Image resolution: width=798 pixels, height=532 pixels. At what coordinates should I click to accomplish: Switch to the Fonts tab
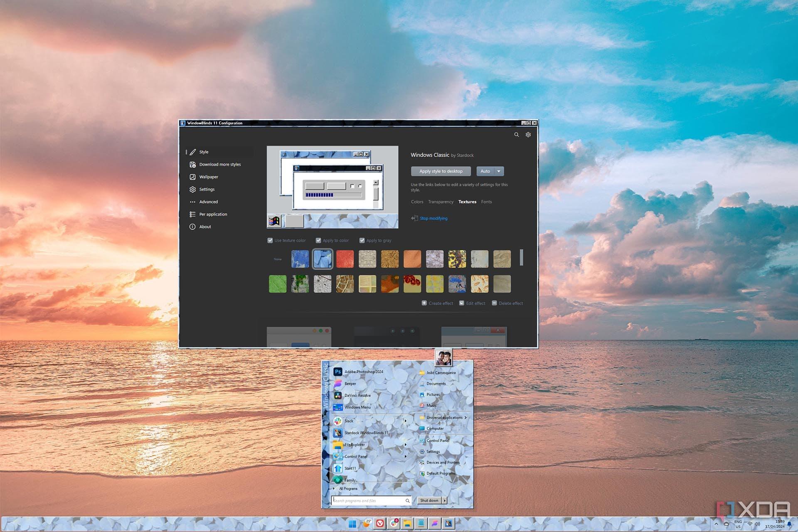point(486,202)
